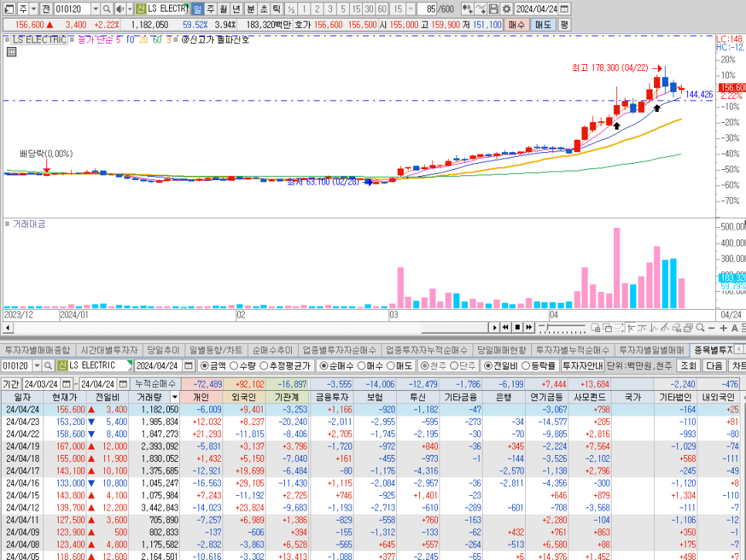Open the 투자자별매매종합 tab
This screenshot has height=560, width=746.
click(x=38, y=350)
